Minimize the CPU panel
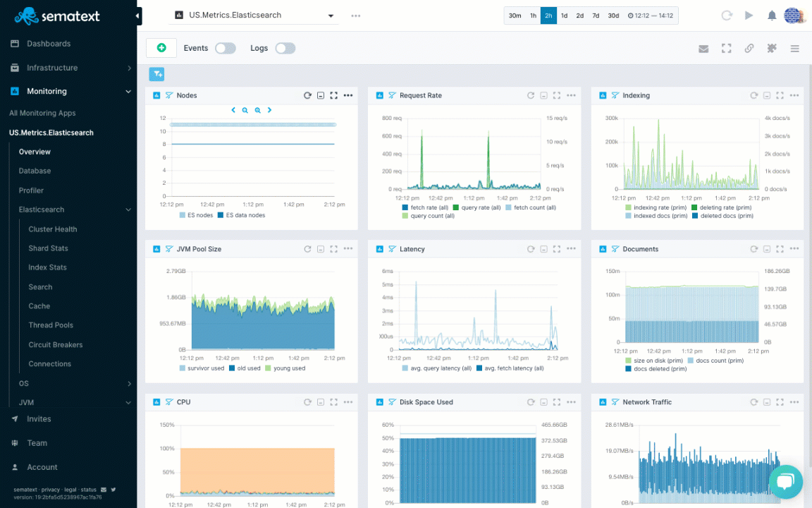The image size is (812, 508). 321,401
